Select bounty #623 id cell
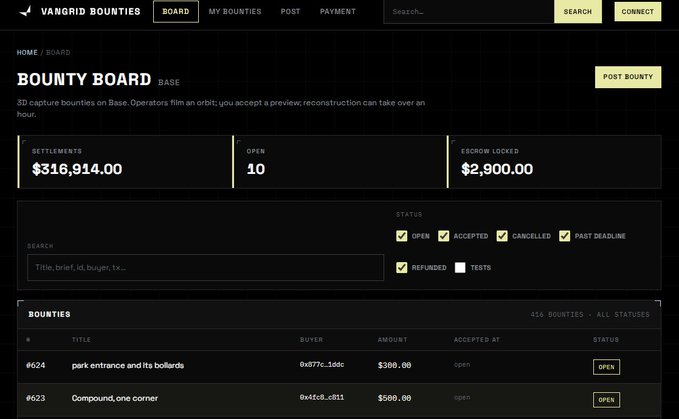679x419 pixels. 36,398
